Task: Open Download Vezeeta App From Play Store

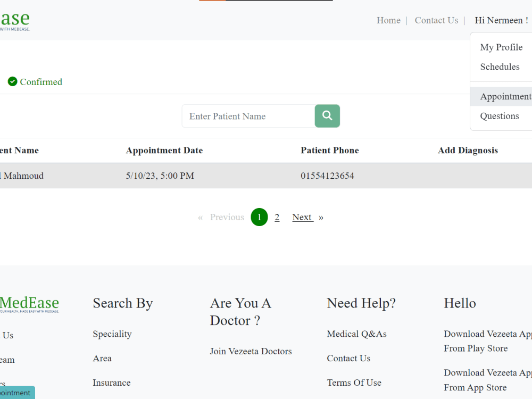Action: (488, 341)
